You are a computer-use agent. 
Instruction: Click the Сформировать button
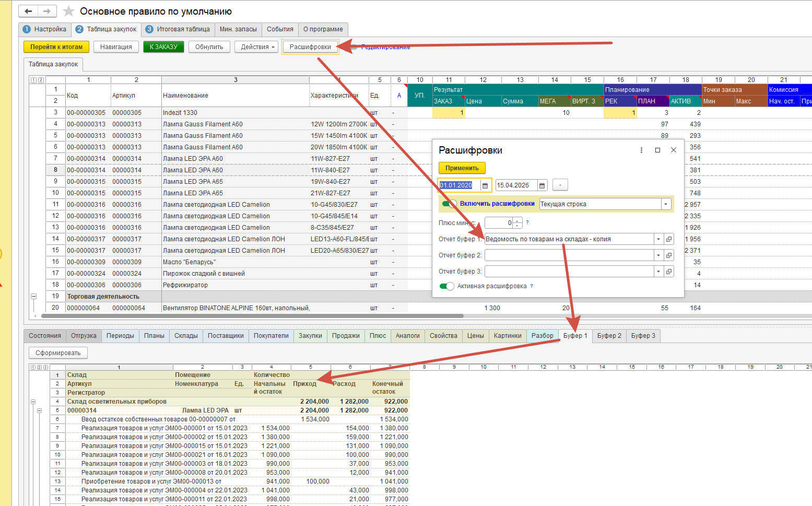[58, 353]
